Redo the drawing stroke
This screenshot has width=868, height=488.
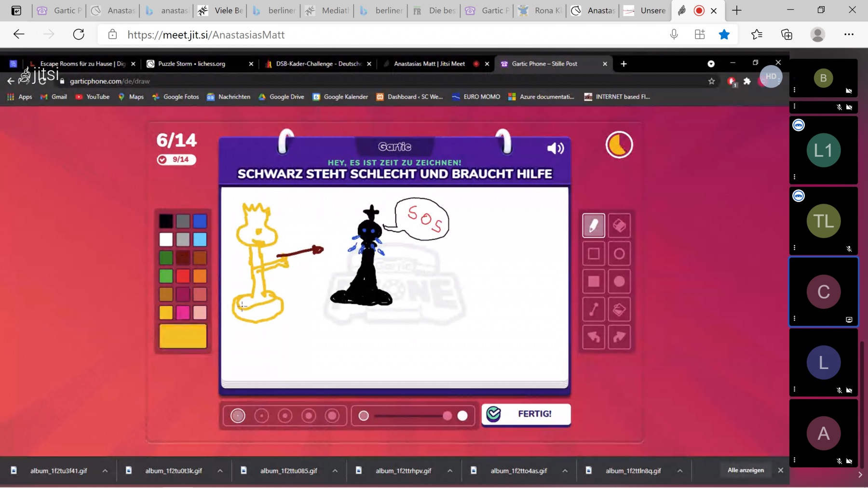[619, 337]
